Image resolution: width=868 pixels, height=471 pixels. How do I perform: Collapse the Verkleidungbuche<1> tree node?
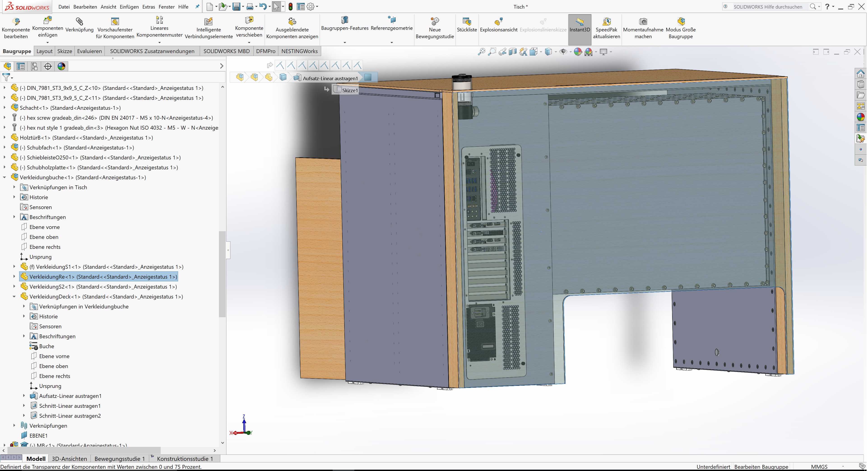click(4, 177)
